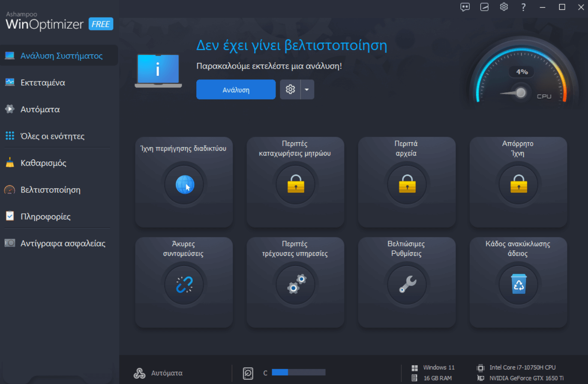
Task: Click the wrench icon for Βελτιώσιμες Ρυθμίσεις
Action: (408, 284)
